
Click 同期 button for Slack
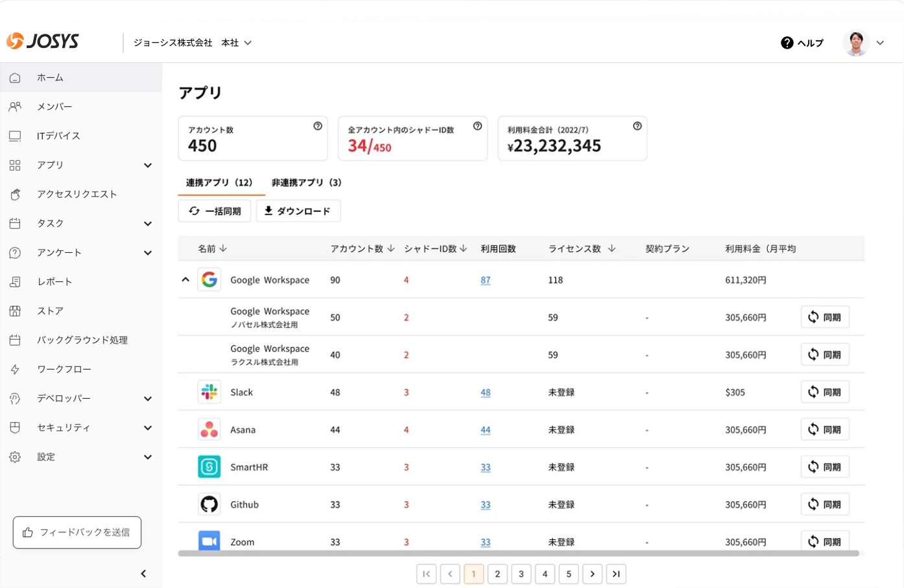825,392
